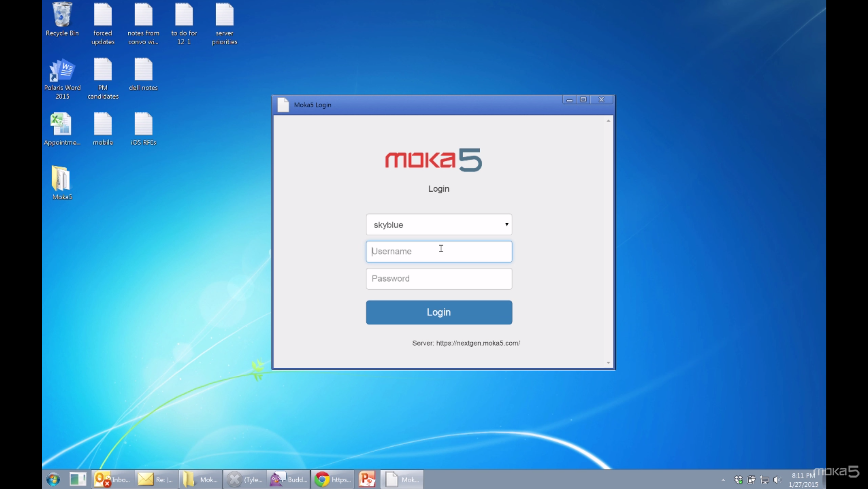Click the nextgen.moka5.com server URL text

[x=478, y=343]
